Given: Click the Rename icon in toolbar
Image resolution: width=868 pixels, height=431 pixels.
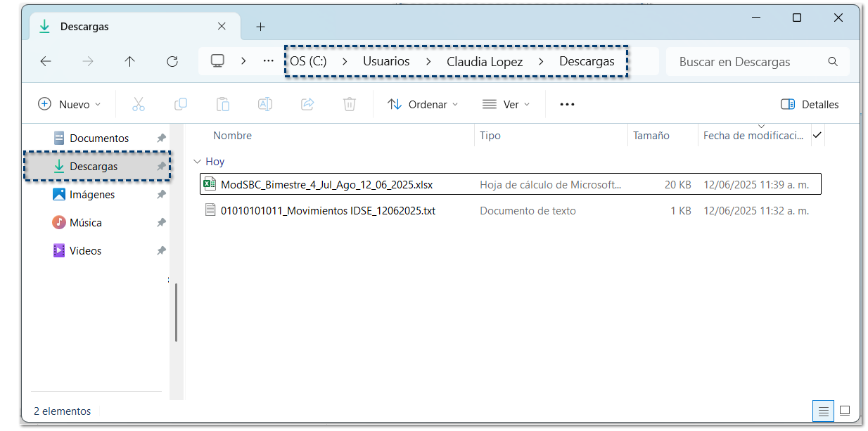Looking at the screenshot, I should (265, 104).
